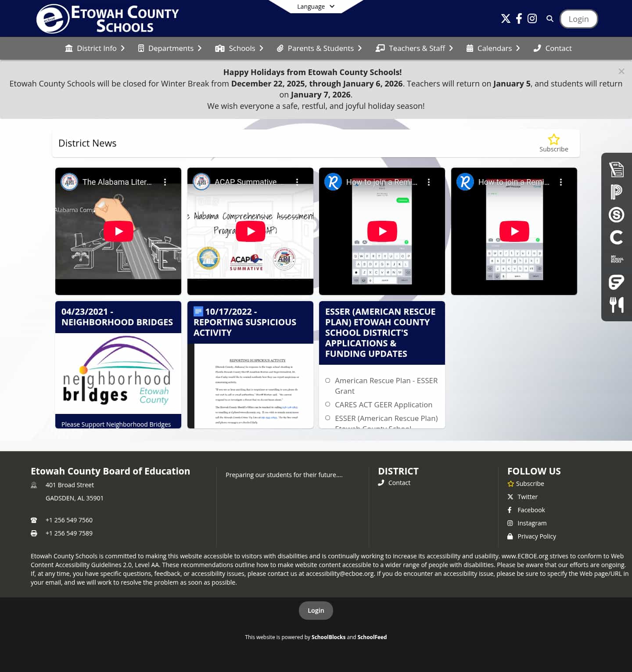Dismiss the Winter Break announcement banner
Image resolution: width=632 pixels, height=672 pixels.
tap(621, 71)
